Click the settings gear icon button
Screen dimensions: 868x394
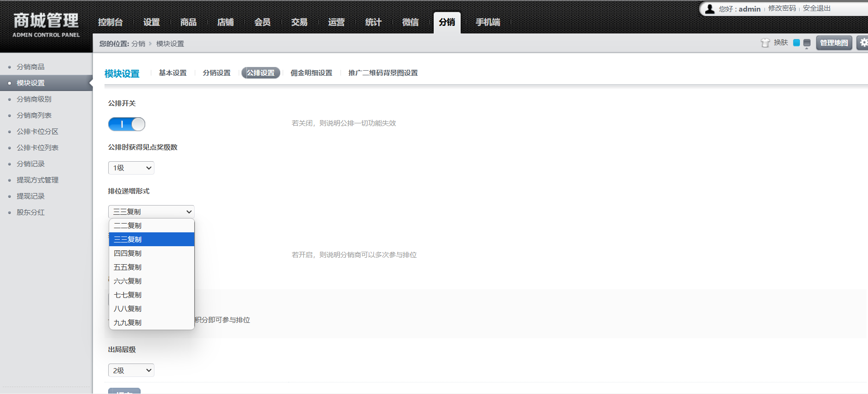pos(863,43)
